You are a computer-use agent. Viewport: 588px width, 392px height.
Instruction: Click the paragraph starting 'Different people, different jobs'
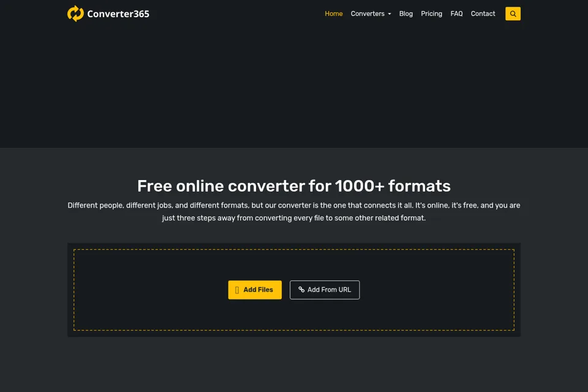293,211
